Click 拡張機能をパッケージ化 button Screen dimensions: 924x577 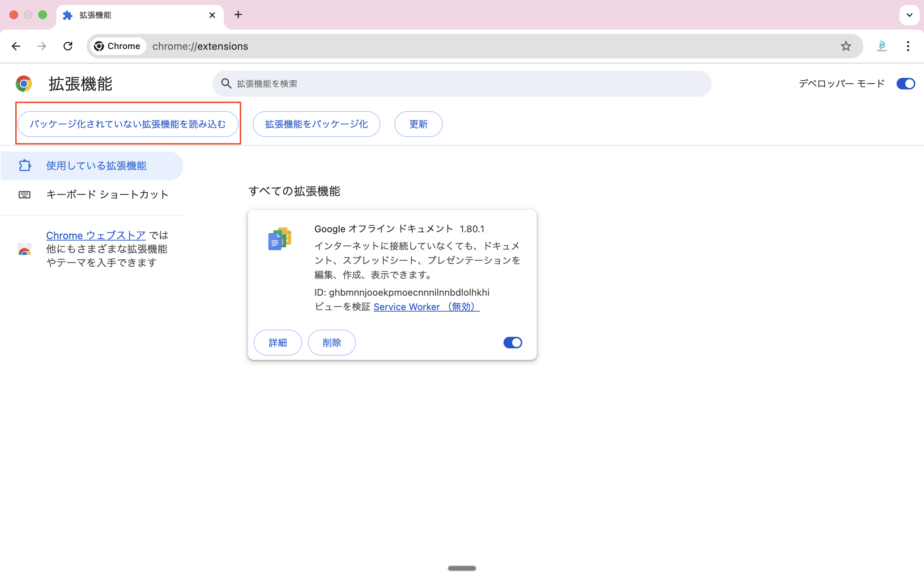pyautogui.click(x=316, y=124)
